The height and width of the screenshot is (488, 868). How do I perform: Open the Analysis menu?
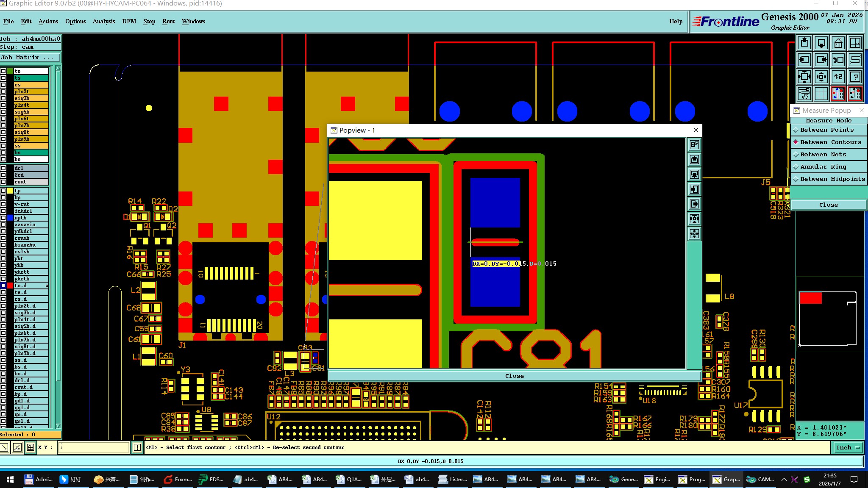[x=103, y=21]
